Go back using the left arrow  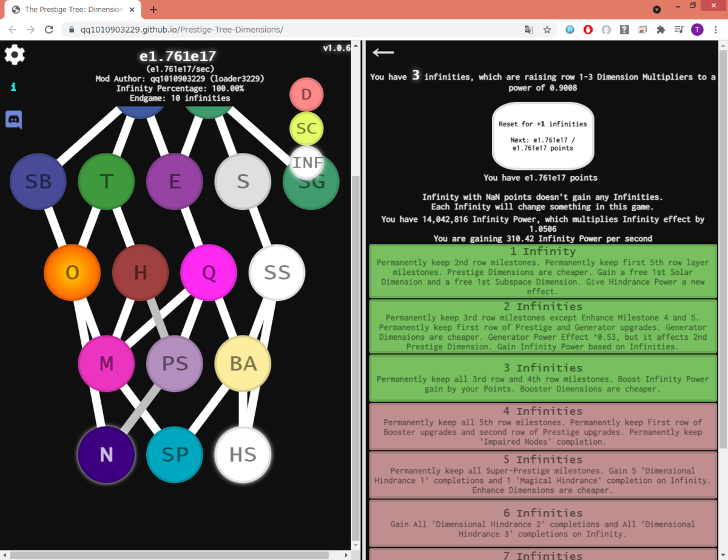(382, 53)
